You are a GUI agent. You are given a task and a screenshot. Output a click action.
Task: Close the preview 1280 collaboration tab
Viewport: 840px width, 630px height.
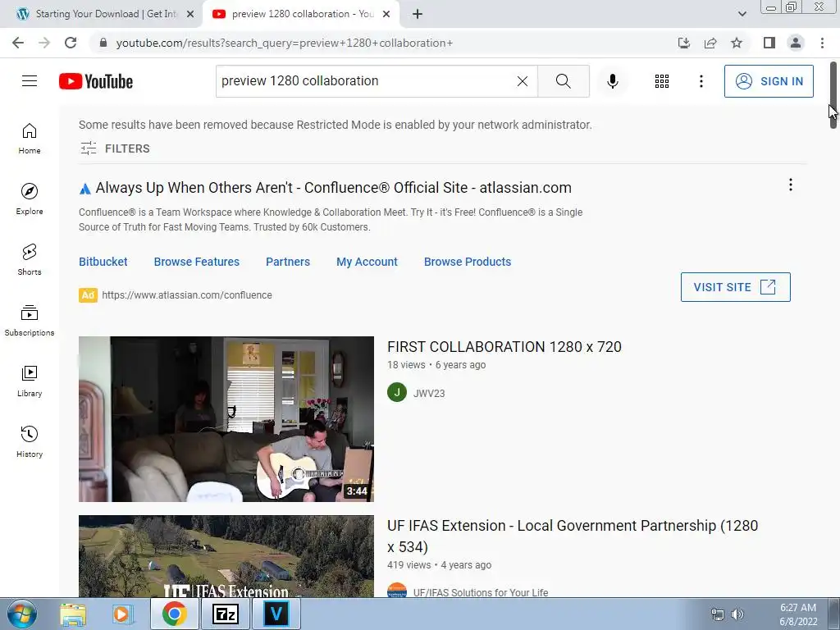[386, 15]
